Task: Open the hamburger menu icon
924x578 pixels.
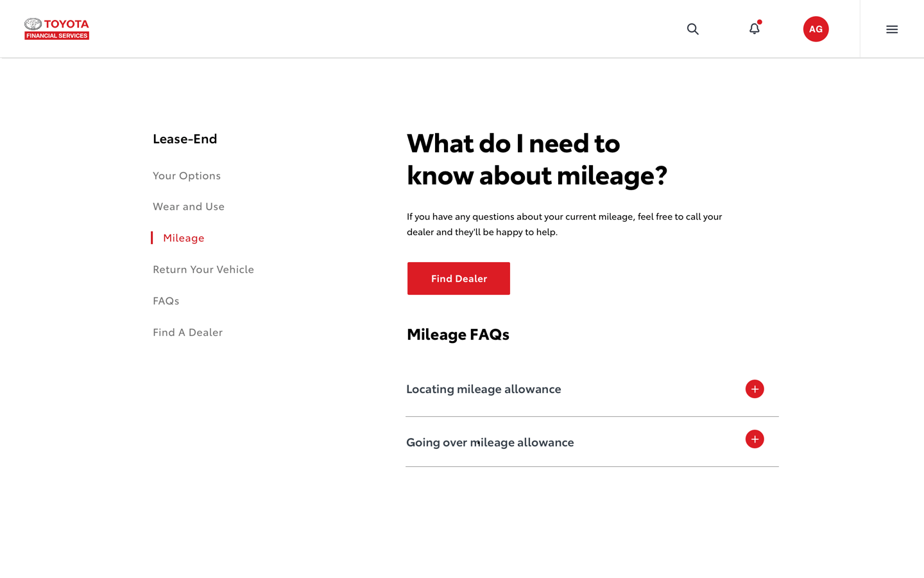Action: (x=892, y=30)
